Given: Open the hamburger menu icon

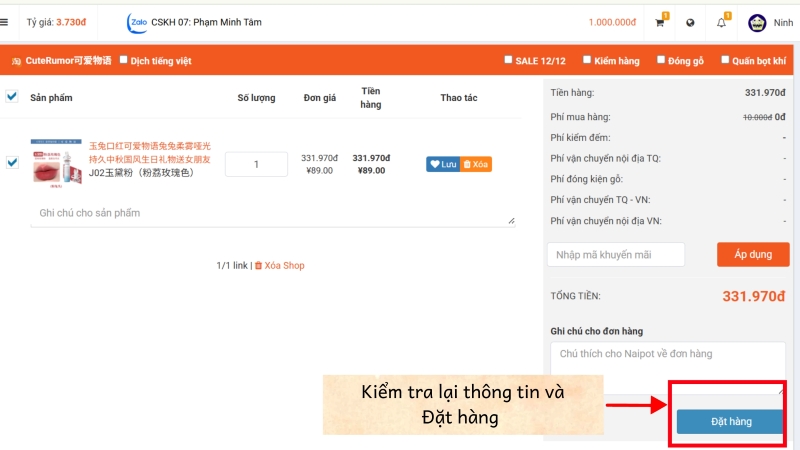Looking at the screenshot, I should pyautogui.click(x=4, y=22).
